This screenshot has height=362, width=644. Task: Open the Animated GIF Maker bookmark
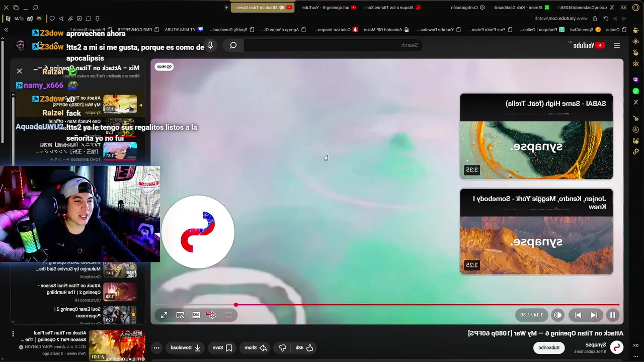point(385,30)
